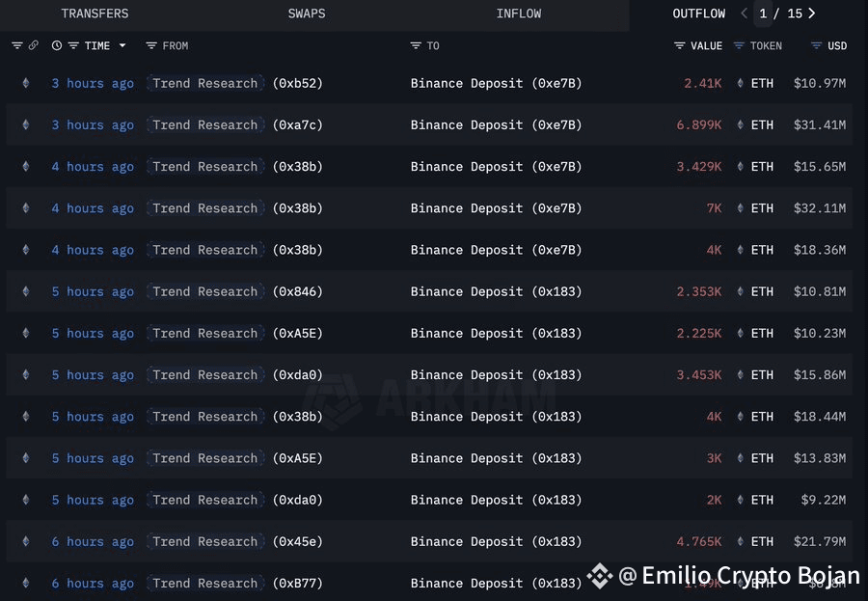The height and width of the screenshot is (601, 868).
Task: Expand the TIME sort dropdown arrow
Action: click(122, 45)
